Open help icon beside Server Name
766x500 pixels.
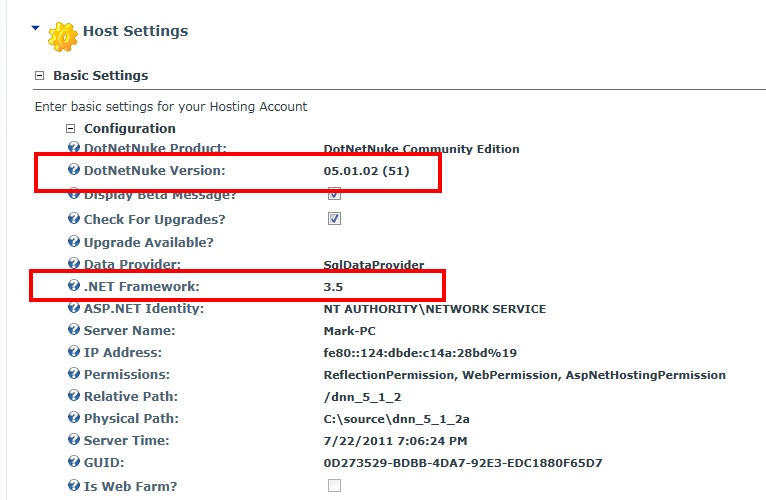(x=74, y=330)
